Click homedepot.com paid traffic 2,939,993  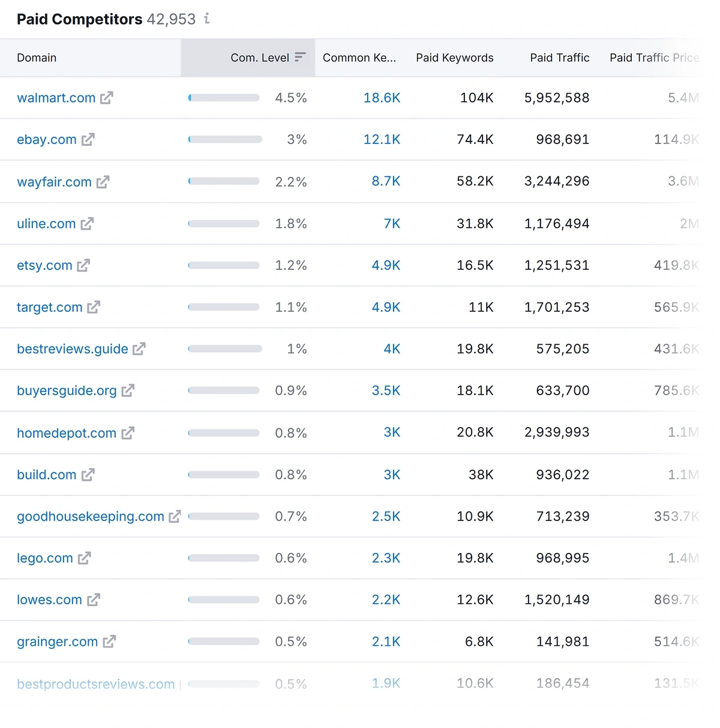(557, 432)
